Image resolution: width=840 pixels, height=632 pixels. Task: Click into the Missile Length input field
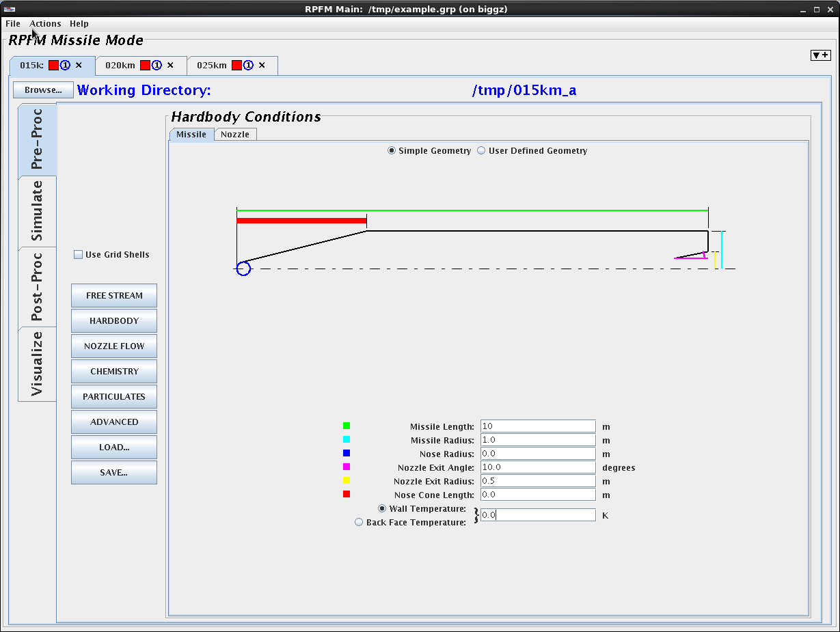point(538,426)
